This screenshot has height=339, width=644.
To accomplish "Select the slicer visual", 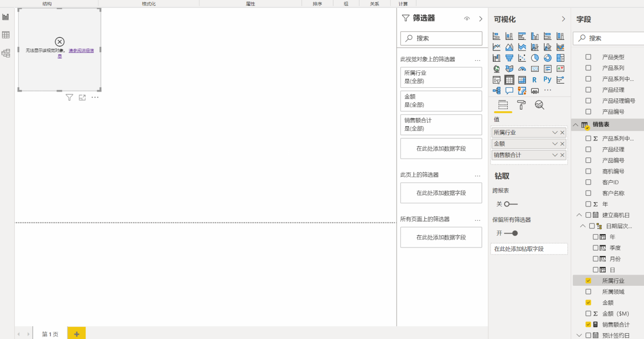I will click(497, 80).
